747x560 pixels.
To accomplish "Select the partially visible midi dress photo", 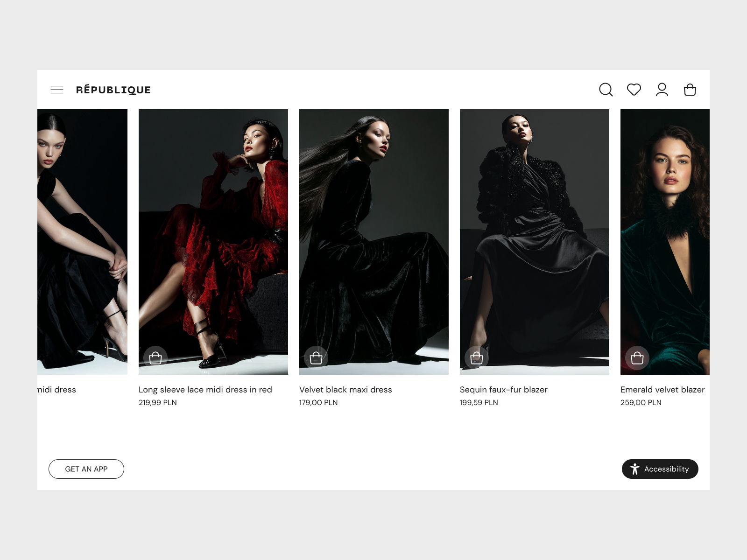I will pos(82,233).
